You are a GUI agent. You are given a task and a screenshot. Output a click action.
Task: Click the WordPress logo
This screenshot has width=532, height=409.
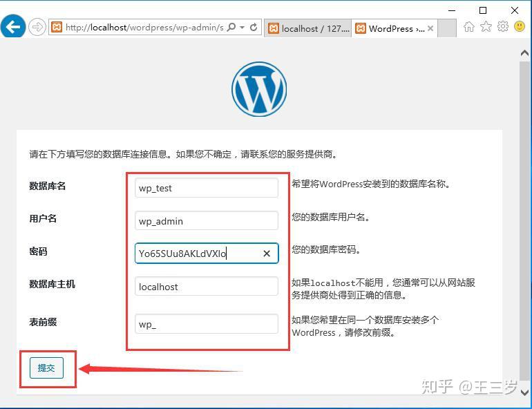(x=259, y=89)
